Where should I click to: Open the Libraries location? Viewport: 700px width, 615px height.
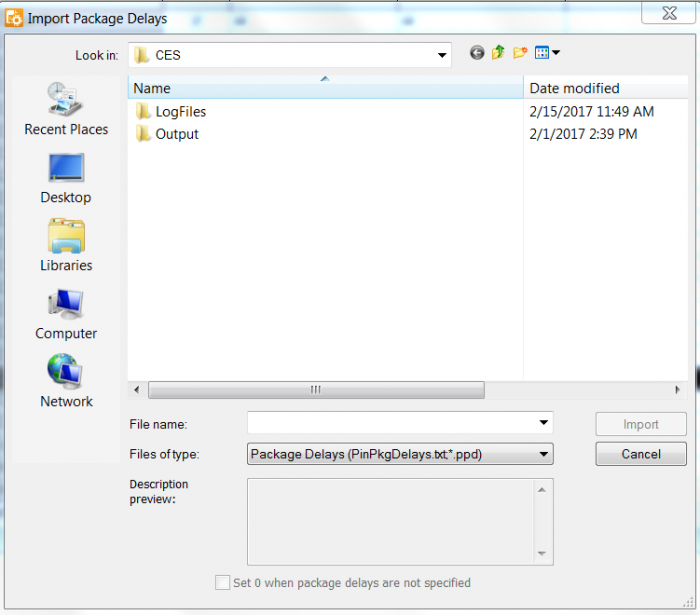[x=66, y=245]
